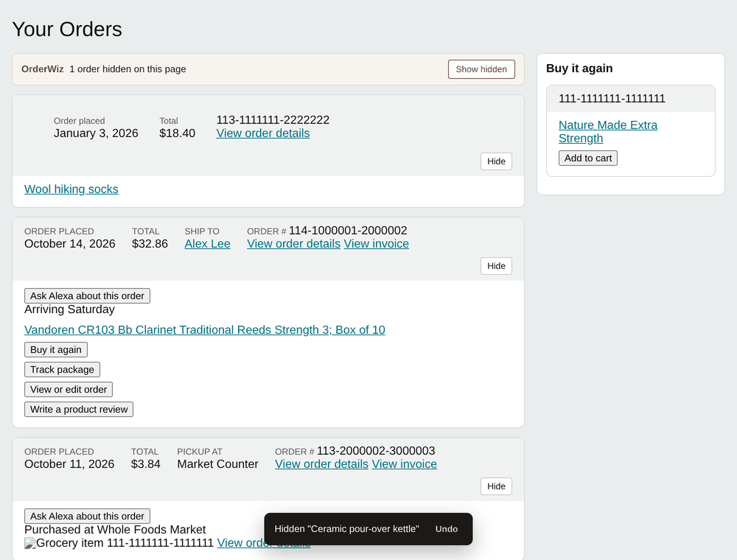View order details for order 113-2000002-3000003
The image size is (737, 560).
(x=321, y=464)
